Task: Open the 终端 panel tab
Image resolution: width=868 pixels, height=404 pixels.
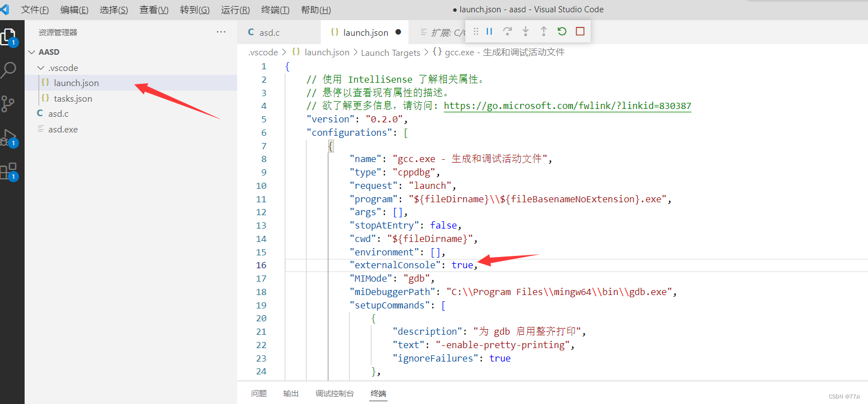Action: [378, 393]
